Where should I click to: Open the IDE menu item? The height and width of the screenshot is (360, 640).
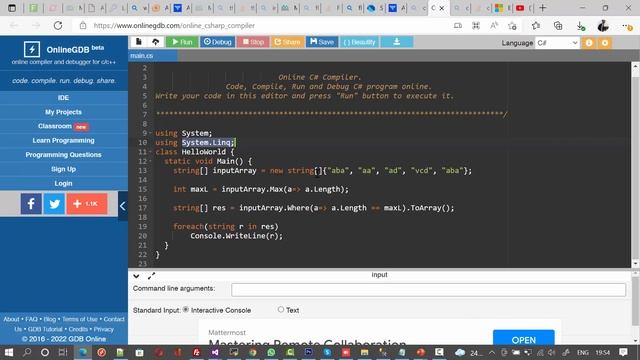63,98
